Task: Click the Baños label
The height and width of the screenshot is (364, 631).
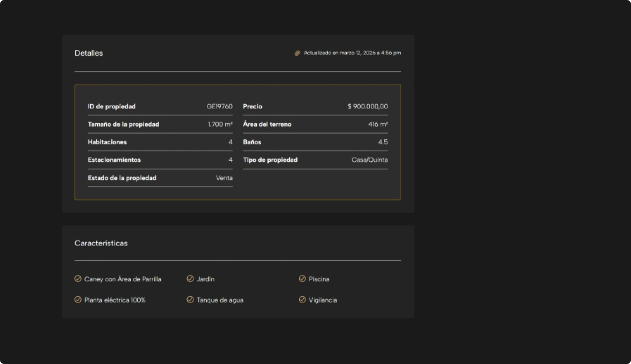Action: [x=252, y=142]
